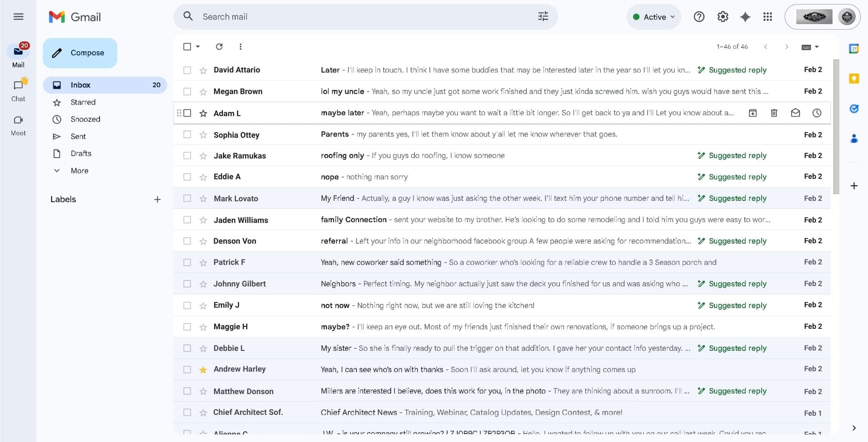
Task: Delete the Adam L email
Action: tap(774, 113)
